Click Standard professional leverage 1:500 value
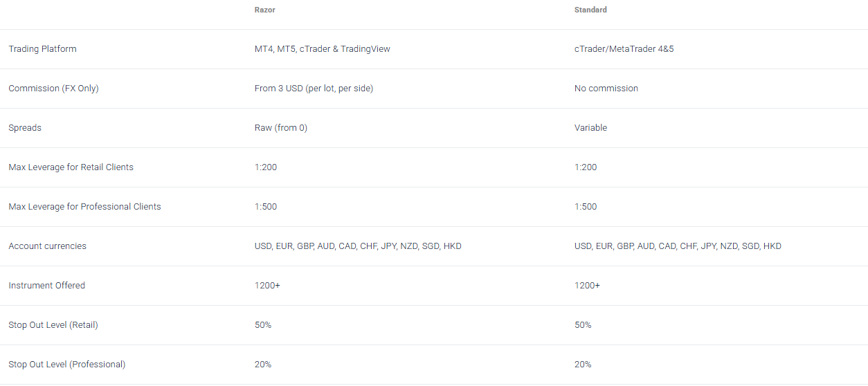 (x=586, y=207)
